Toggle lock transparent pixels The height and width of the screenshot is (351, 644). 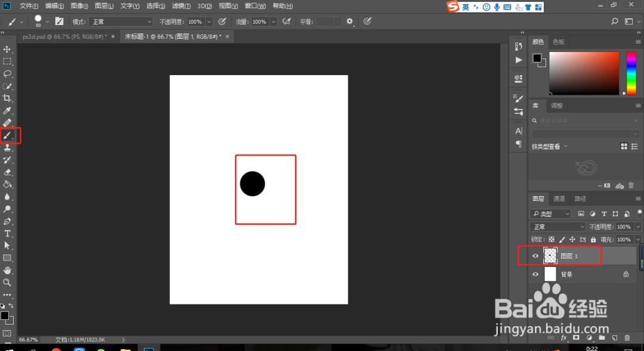tap(552, 240)
